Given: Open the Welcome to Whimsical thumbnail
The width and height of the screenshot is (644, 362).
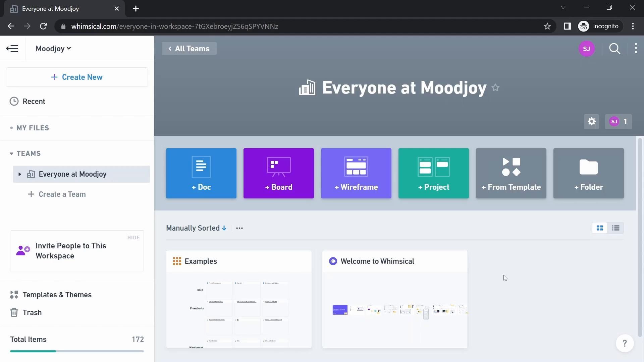Looking at the screenshot, I should tap(394, 309).
